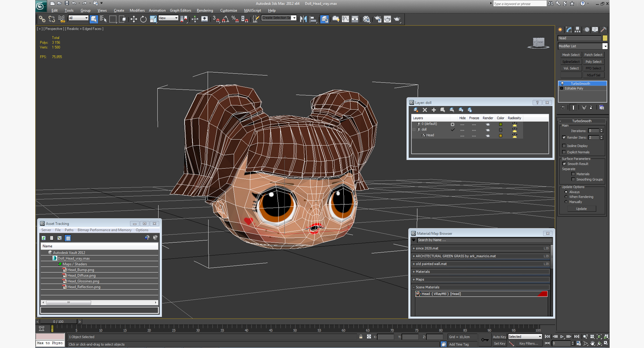Click Refresh icon in Asset Tracking
The image size is (644, 348).
[44, 238]
